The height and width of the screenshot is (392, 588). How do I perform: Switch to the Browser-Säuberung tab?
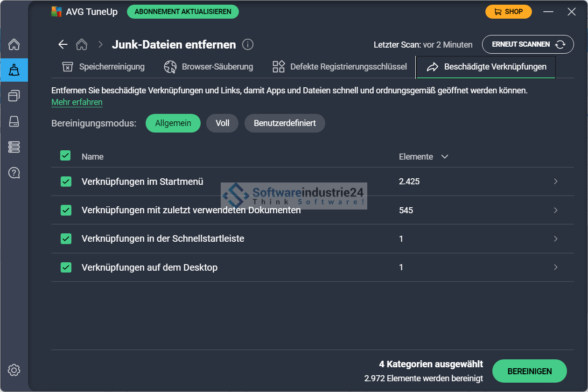[209, 67]
